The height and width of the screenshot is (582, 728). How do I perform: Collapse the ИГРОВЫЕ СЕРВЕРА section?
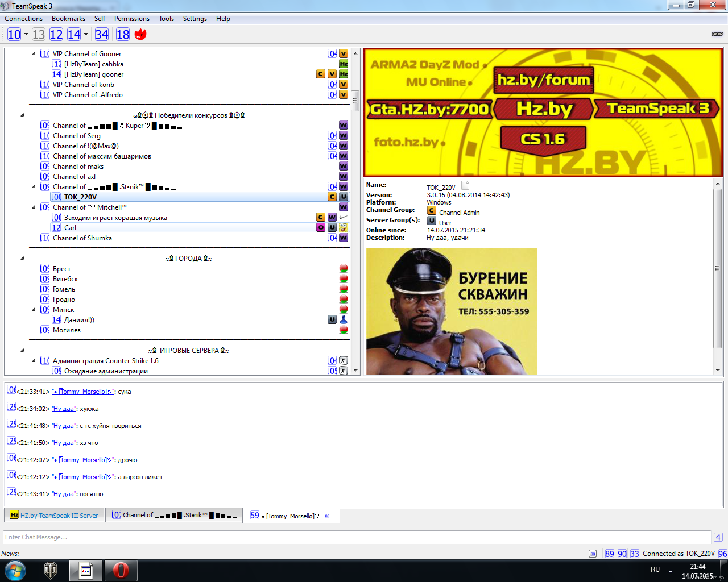23,351
